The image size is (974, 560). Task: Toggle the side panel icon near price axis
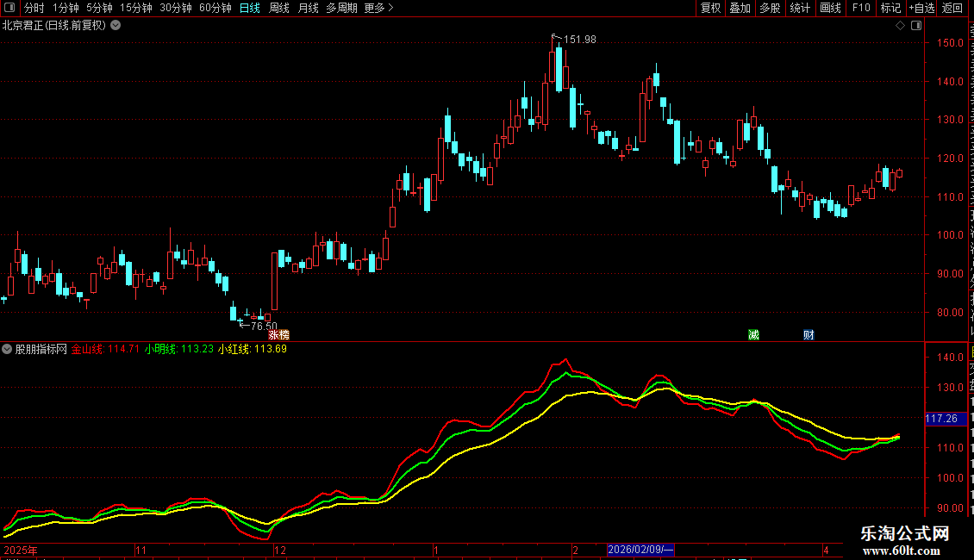(x=916, y=26)
